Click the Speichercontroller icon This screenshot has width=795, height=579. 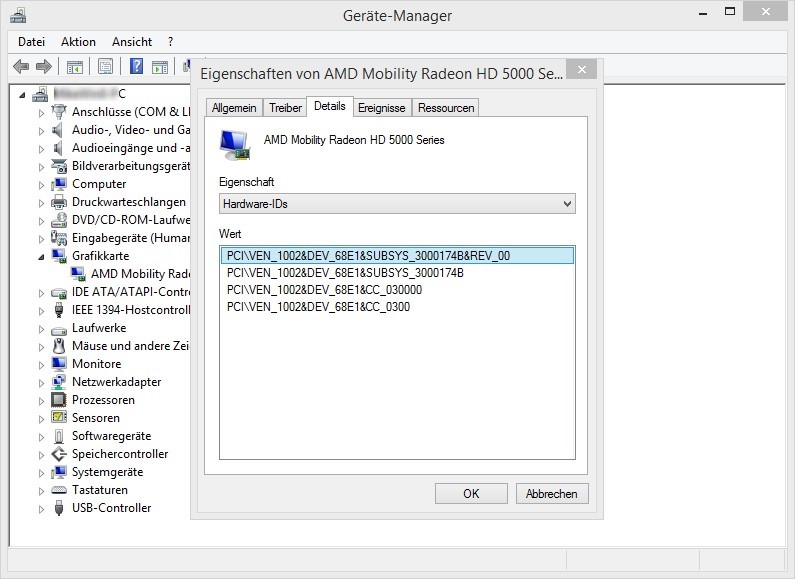(59, 454)
